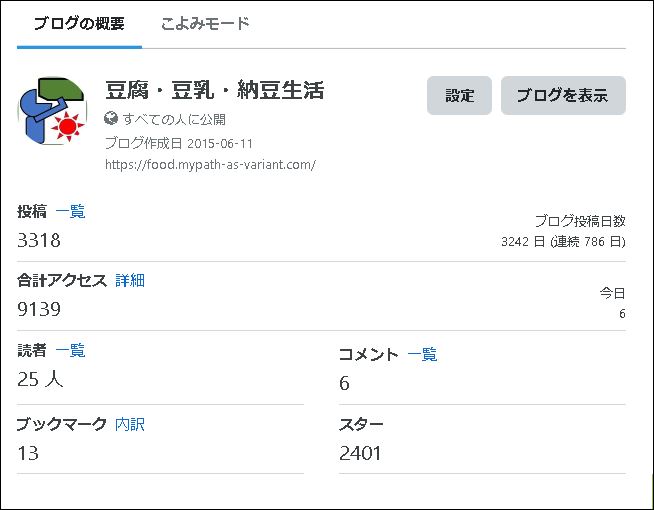Open 一覧 link next to 投稿
This screenshot has width=654, height=510.
click(x=70, y=211)
